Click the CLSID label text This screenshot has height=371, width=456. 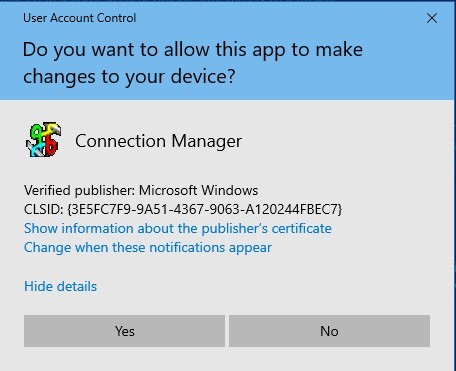(44, 210)
